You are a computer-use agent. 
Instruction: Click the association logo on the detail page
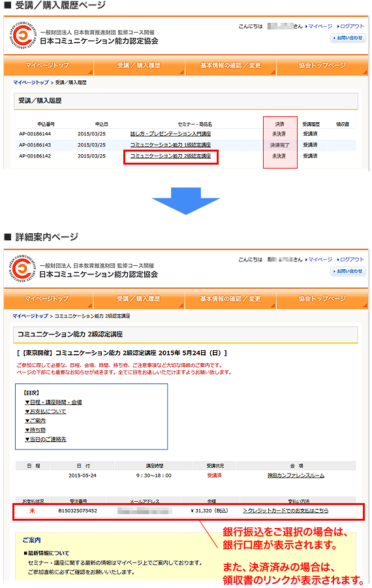pos(22,270)
